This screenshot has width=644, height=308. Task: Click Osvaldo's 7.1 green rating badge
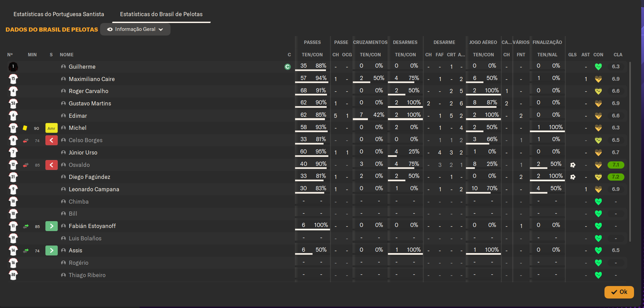[615, 165]
